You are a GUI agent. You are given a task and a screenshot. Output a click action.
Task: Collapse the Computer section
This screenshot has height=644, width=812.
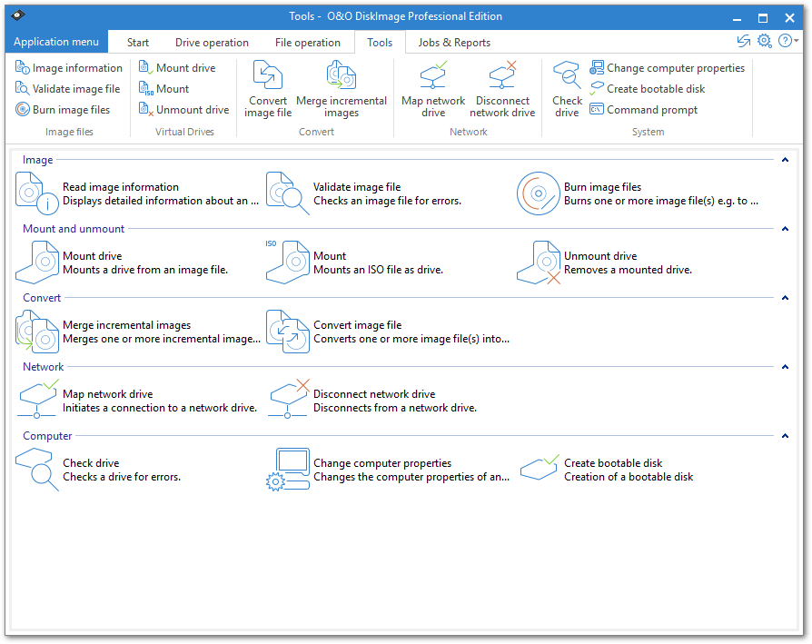785,436
